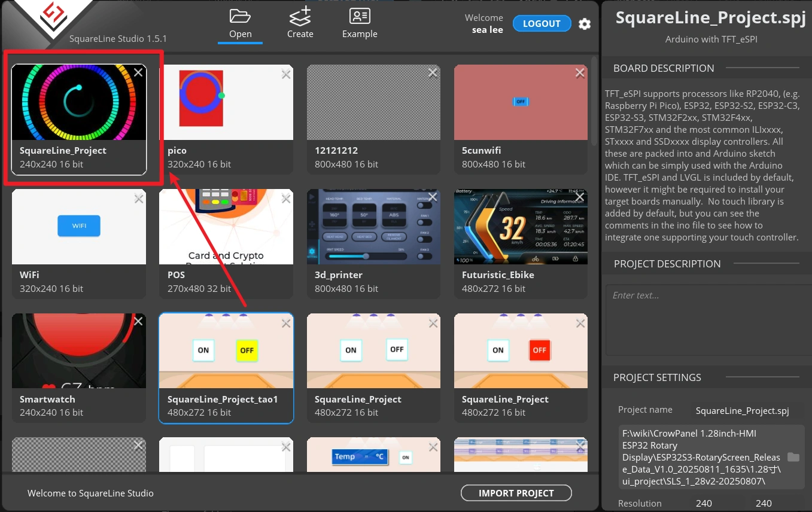The image size is (812, 512).
Task: Remove the Smartwatch project with its X
Action: (x=138, y=322)
